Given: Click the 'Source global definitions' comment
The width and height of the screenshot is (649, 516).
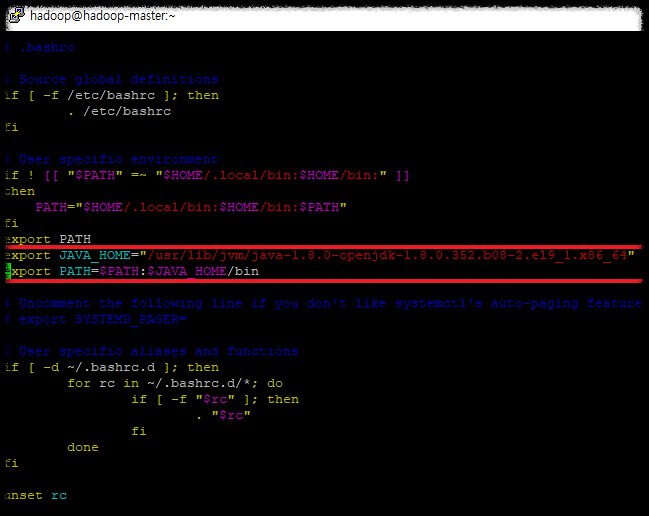Looking at the screenshot, I should tap(112, 79).
